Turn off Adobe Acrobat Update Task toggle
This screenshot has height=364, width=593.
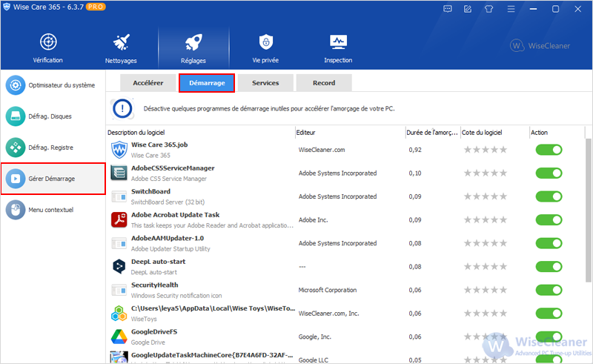(x=549, y=220)
